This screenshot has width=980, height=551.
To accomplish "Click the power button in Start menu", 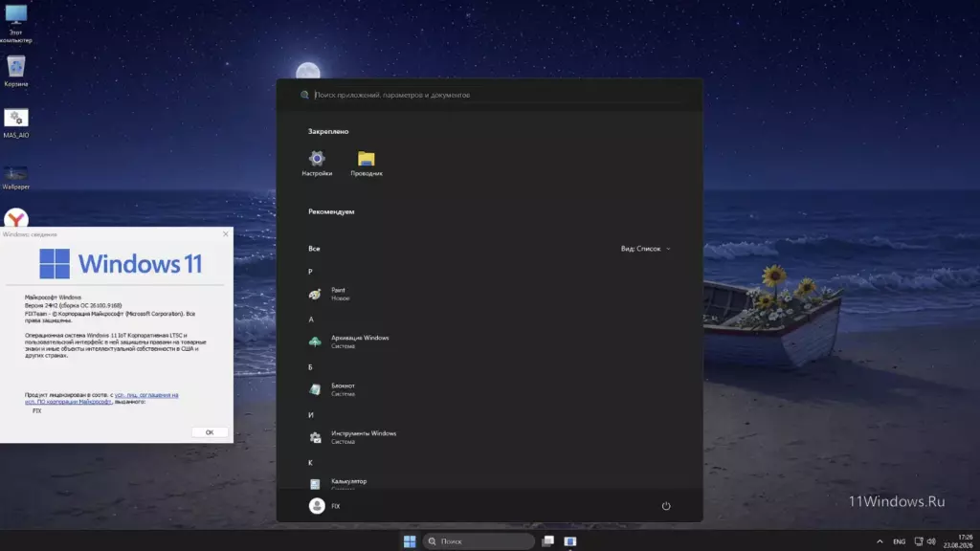I will pyautogui.click(x=666, y=506).
